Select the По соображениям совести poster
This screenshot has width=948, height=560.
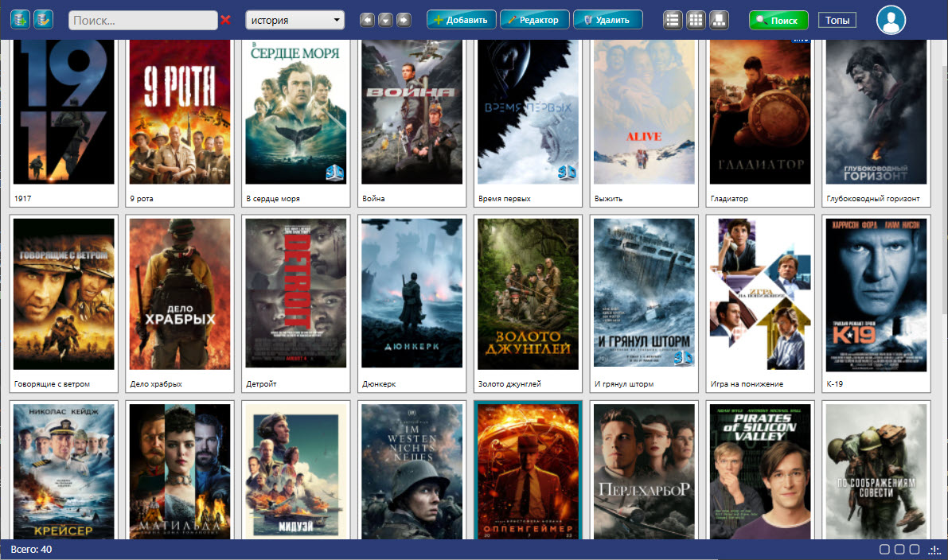coord(876,472)
